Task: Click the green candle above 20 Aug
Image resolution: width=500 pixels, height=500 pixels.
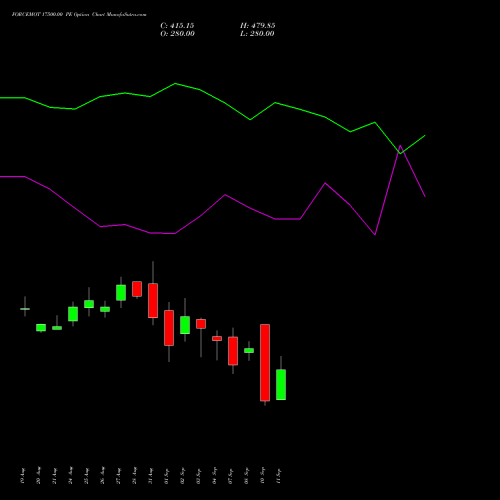Action: pos(41,328)
